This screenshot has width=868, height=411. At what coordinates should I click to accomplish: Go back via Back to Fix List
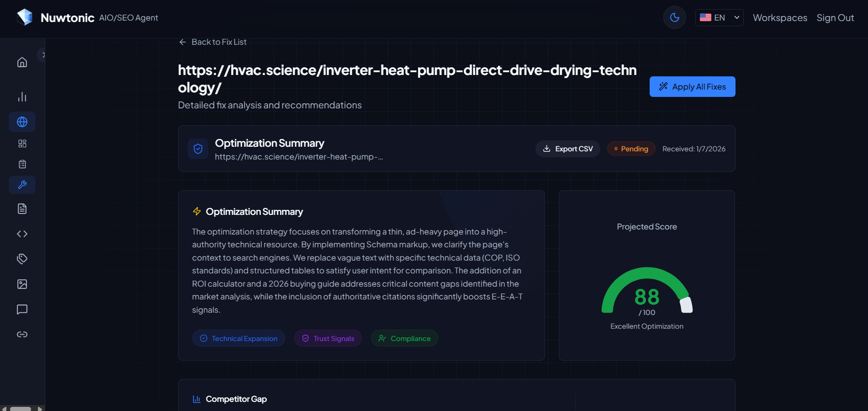click(x=213, y=42)
